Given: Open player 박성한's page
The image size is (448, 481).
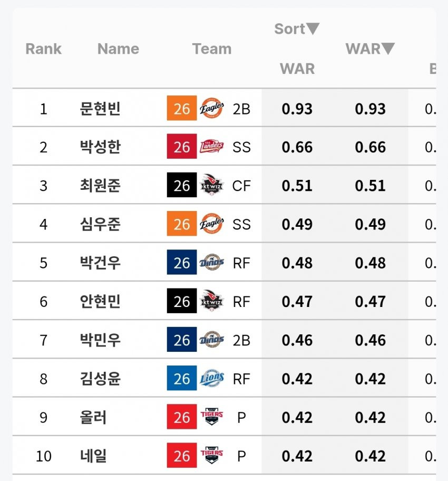Looking at the screenshot, I should (100, 147).
